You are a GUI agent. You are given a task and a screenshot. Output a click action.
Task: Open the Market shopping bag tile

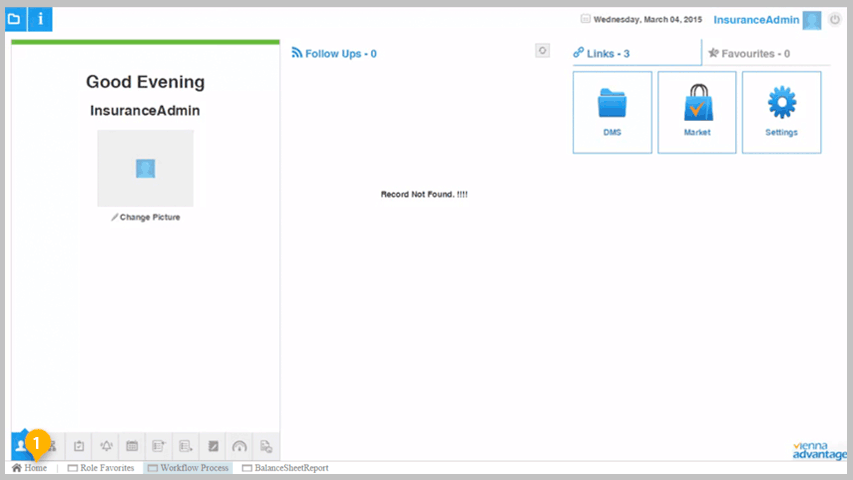pyautogui.click(x=697, y=112)
